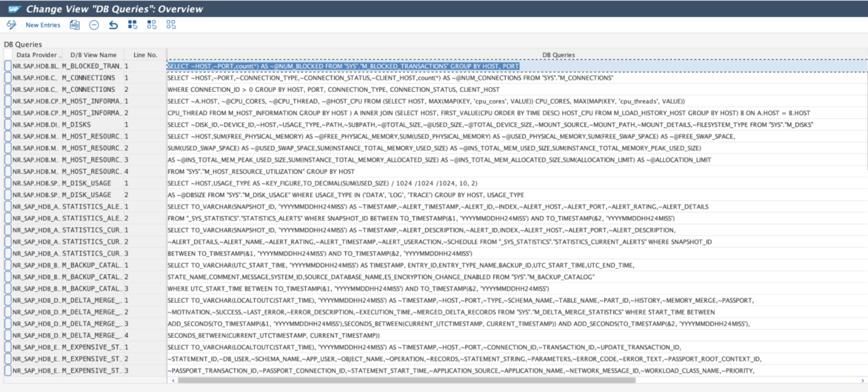868x392 pixels.
Task: Select the M_DISK_USAGE line 1 query text
Action: coord(323,183)
